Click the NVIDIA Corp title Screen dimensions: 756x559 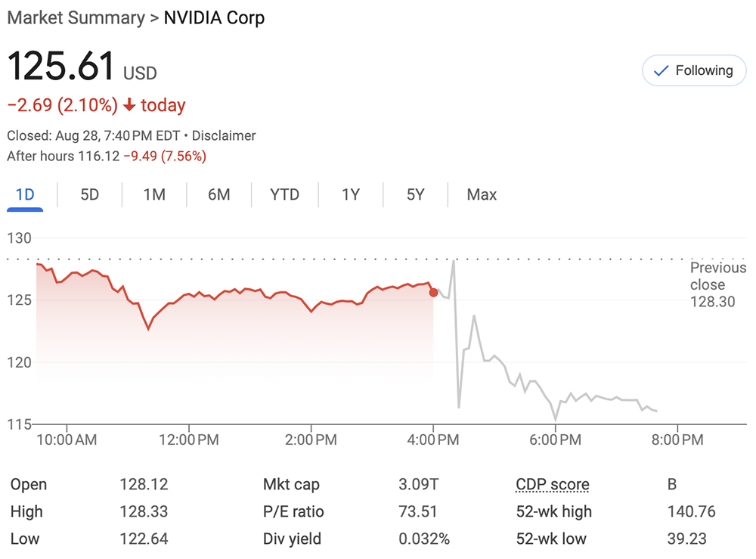click(x=215, y=17)
